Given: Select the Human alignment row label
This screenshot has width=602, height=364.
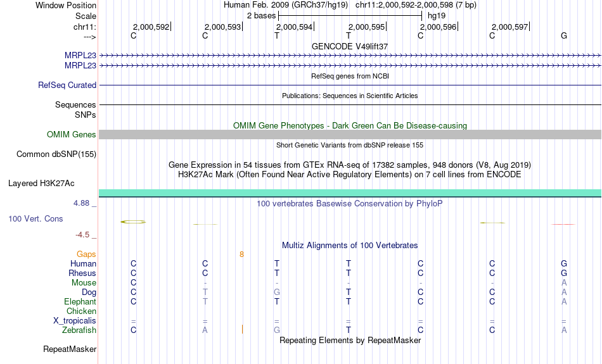Looking at the screenshot, I should [83, 263].
